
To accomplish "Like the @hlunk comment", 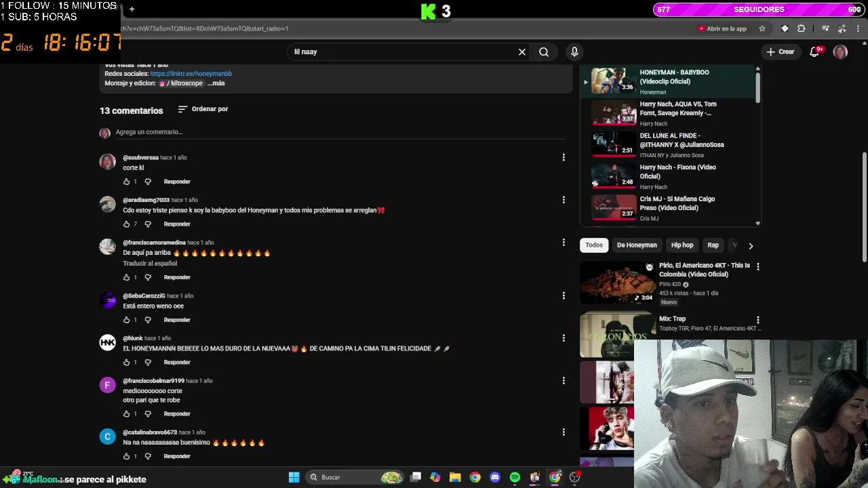I will [126, 363].
